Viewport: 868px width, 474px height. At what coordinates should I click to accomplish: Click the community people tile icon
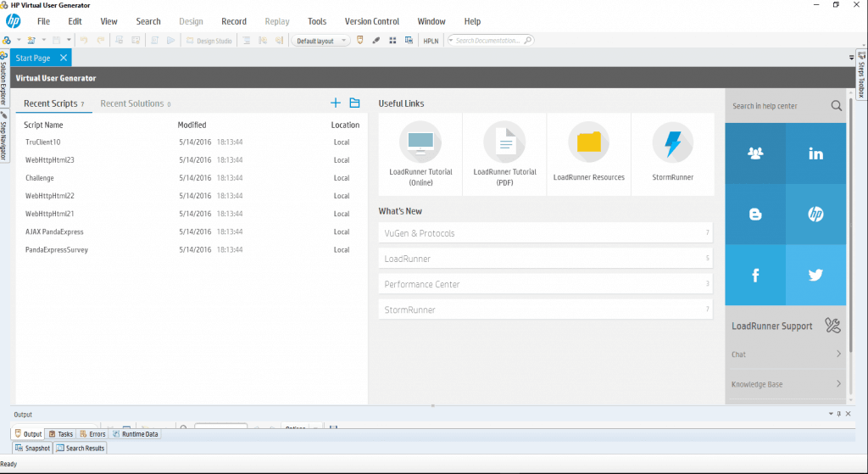(755, 153)
